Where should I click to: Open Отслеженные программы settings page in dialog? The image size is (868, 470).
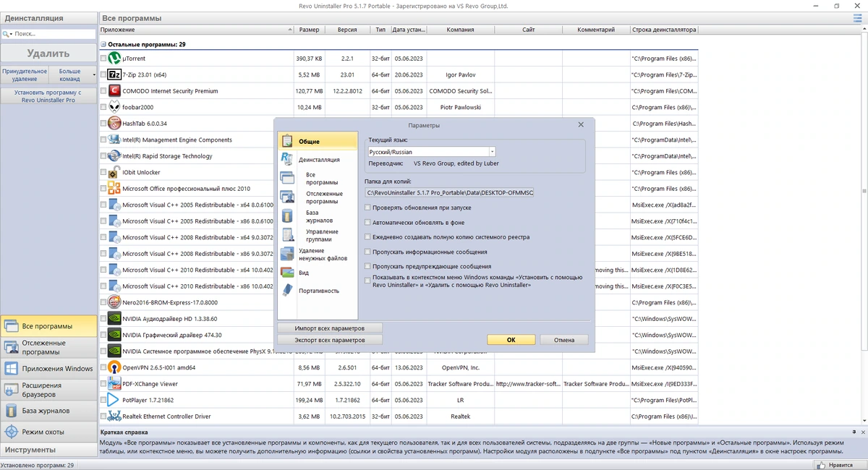pos(324,197)
